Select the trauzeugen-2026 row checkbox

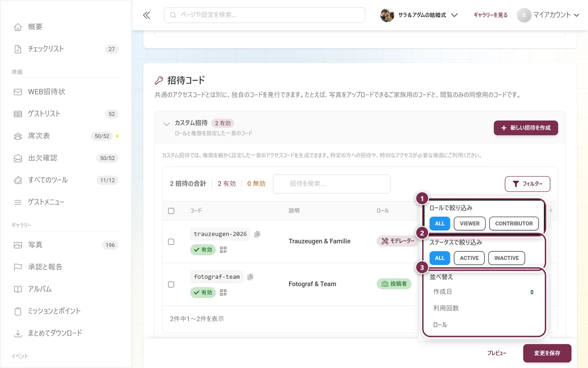point(171,242)
